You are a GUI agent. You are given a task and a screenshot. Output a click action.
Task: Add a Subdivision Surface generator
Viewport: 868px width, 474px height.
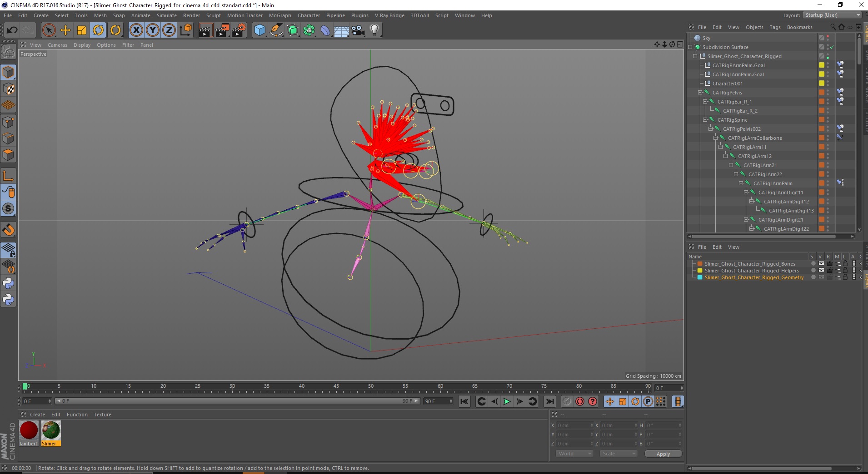[x=293, y=30]
